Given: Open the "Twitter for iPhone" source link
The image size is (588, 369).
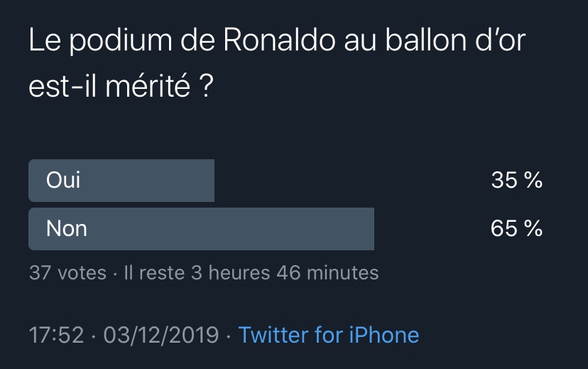Looking at the screenshot, I should [328, 334].
